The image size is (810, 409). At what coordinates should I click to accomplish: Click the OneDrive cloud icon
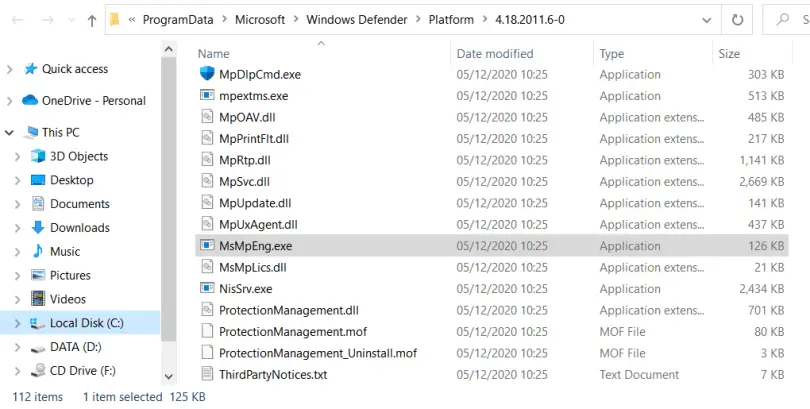click(x=30, y=100)
